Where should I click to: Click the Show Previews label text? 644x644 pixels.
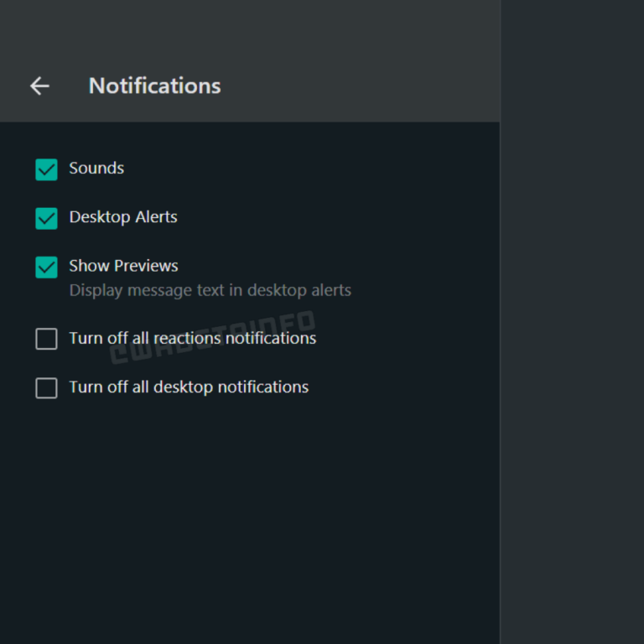pyautogui.click(x=123, y=266)
